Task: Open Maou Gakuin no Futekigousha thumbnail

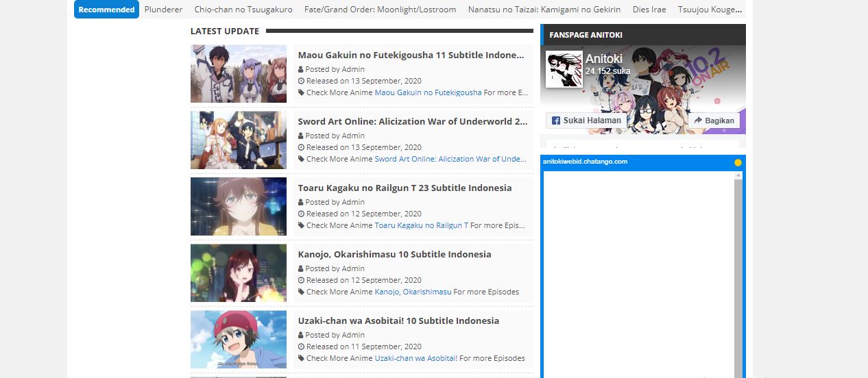Action: pyautogui.click(x=239, y=74)
